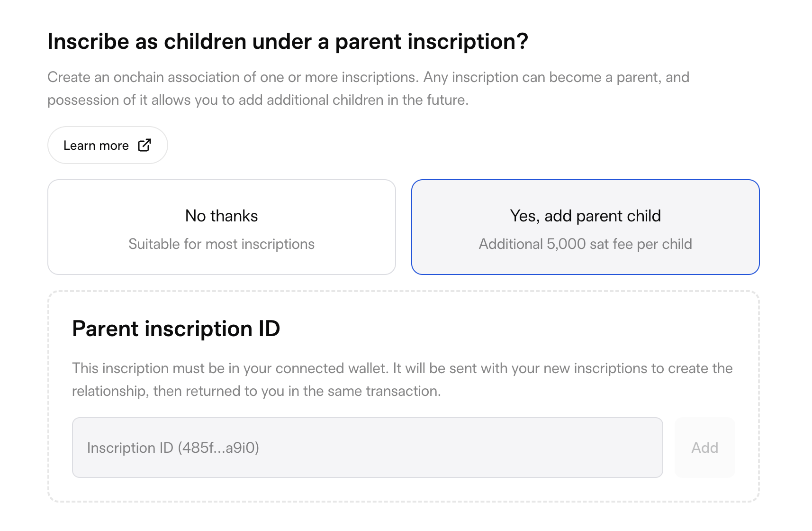Click the word 'Inscription ID' in the placeholder
Screen dimensions: 812x531
[130, 448]
